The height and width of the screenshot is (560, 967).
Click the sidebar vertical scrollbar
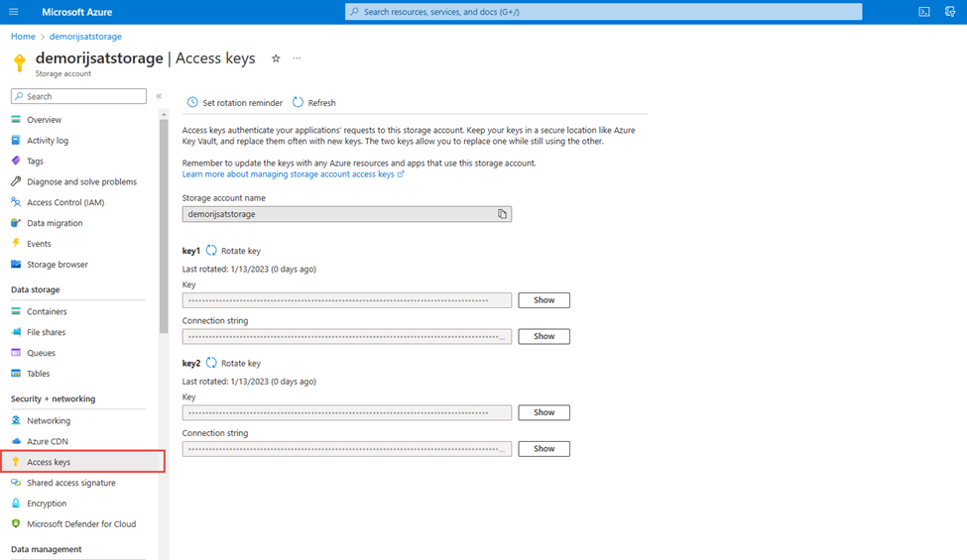coord(164,228)
